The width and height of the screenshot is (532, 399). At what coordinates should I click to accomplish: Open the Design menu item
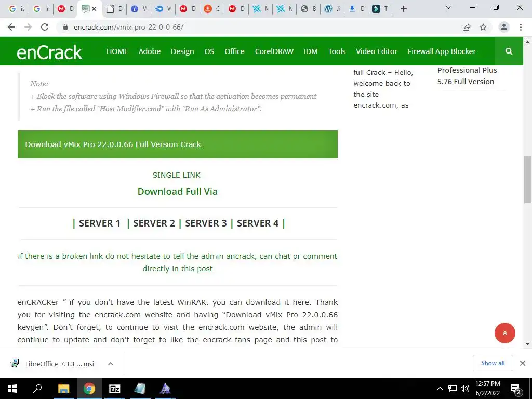pyautogui.click(x=182, y=51)
